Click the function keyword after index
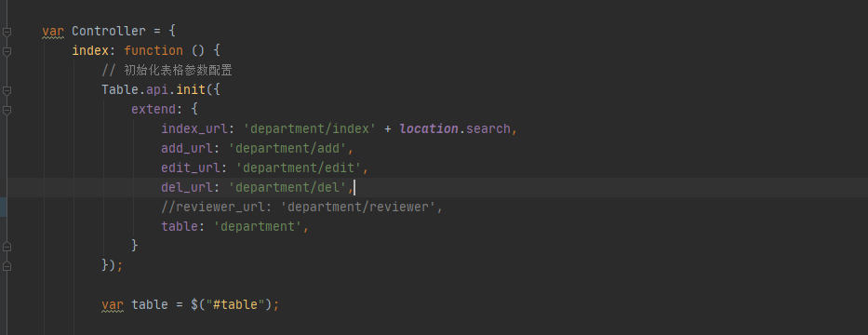Screen dimensions: 868x335 (154, 50)
